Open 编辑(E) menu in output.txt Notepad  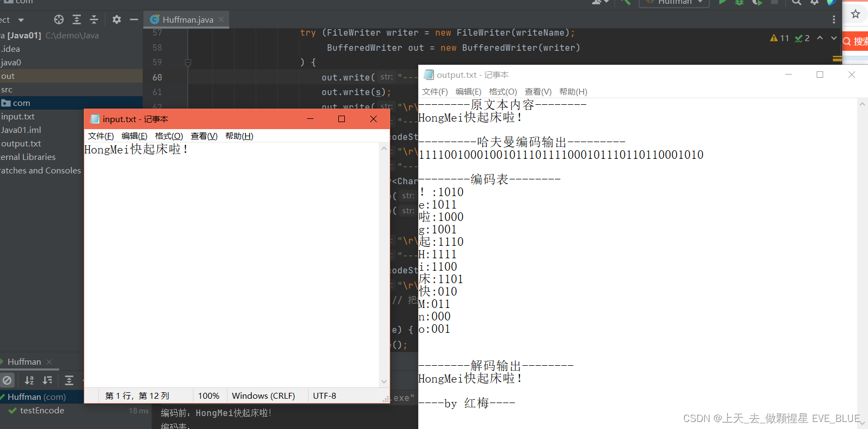469,92
